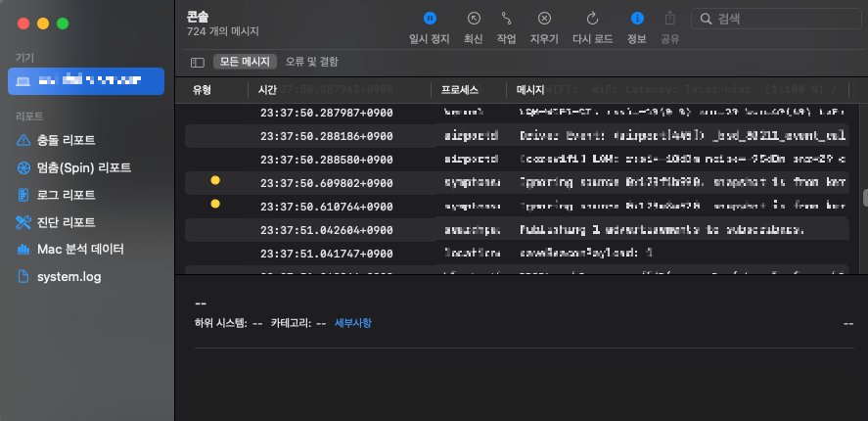Select the 모든 메시지 filter tab
Viewport: 868px width, 421px height.
pos(245,62)
